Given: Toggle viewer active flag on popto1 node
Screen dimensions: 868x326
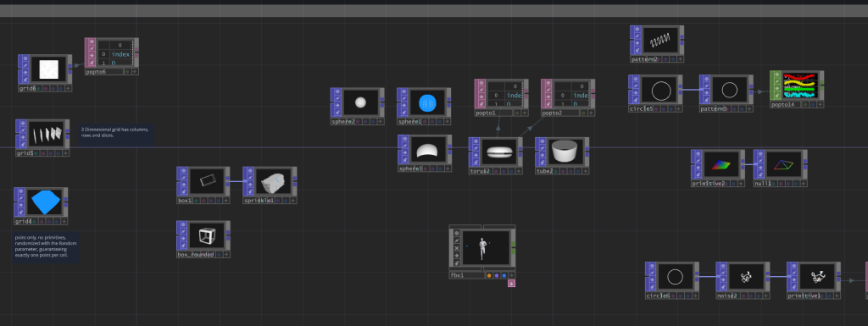Looking at the screenshot, I should coord(482,83).
